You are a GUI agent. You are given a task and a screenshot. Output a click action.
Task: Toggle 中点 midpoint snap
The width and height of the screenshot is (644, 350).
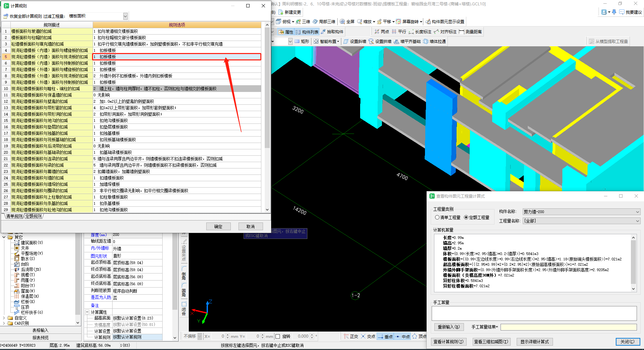pos(402,336)
